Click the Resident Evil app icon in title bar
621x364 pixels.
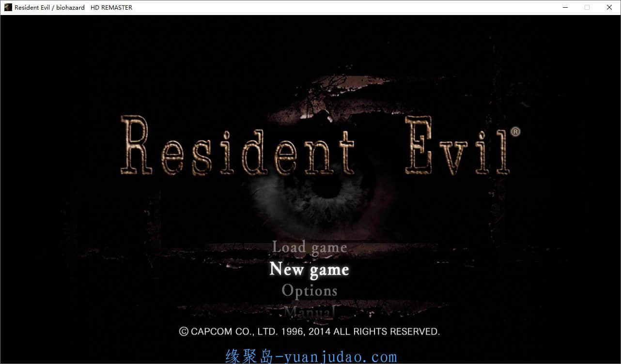tap(8, 7)
